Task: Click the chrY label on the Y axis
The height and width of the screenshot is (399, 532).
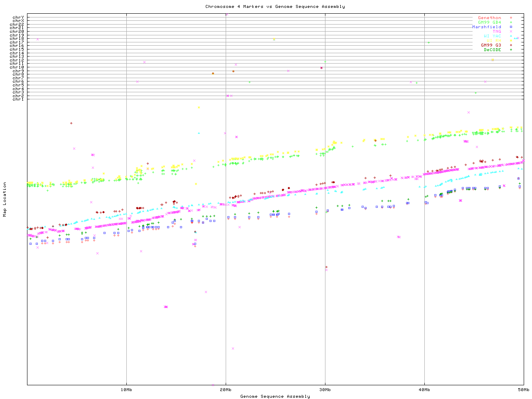Action: coord(18,17)
